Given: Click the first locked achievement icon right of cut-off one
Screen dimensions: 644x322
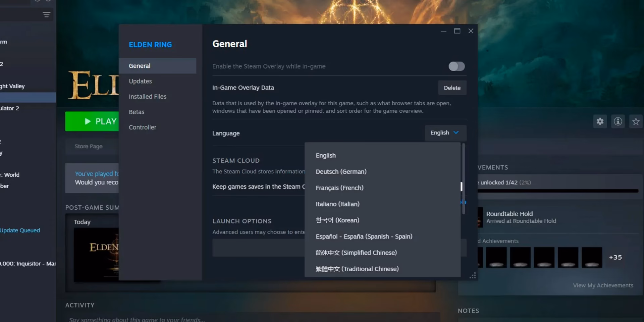Looking at the screenshot, I should click(x=496, y=257).
